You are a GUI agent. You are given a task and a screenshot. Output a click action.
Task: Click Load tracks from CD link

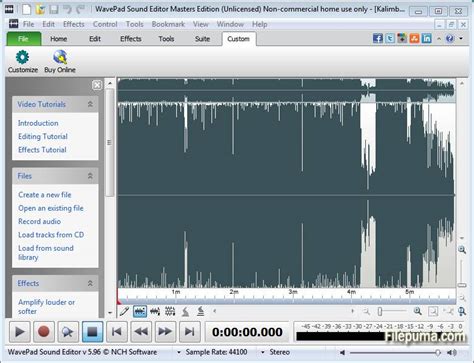pyautogui.click(x=51, y=235)
